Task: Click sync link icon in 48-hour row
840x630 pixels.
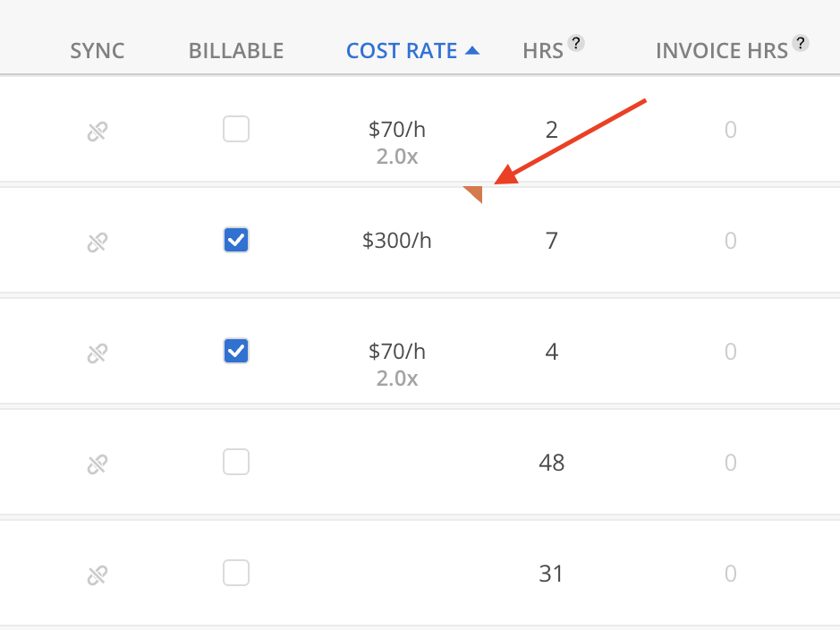Action: [x=97, y=464]
